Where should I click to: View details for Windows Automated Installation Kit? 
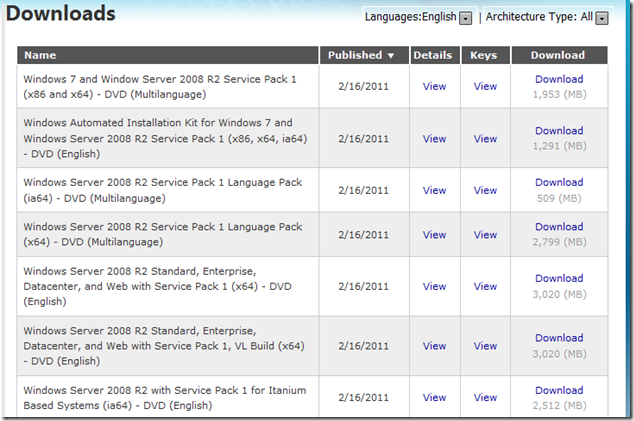pyautogui.click(x=435, y=139)
